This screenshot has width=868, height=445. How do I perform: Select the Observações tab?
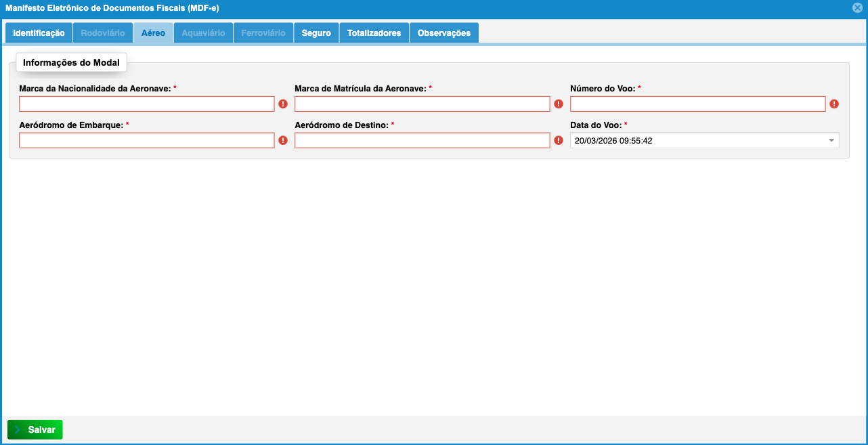[443, 33]
